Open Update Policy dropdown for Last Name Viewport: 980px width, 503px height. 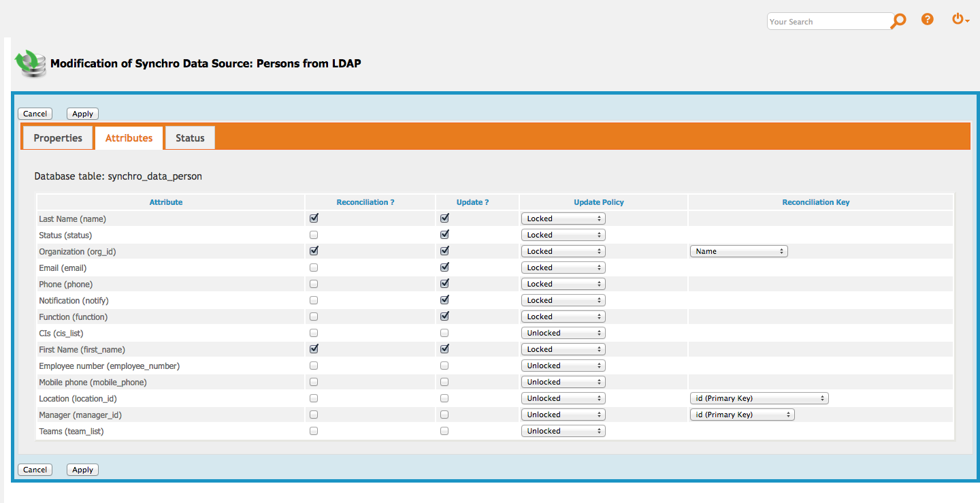coord(563,218)
